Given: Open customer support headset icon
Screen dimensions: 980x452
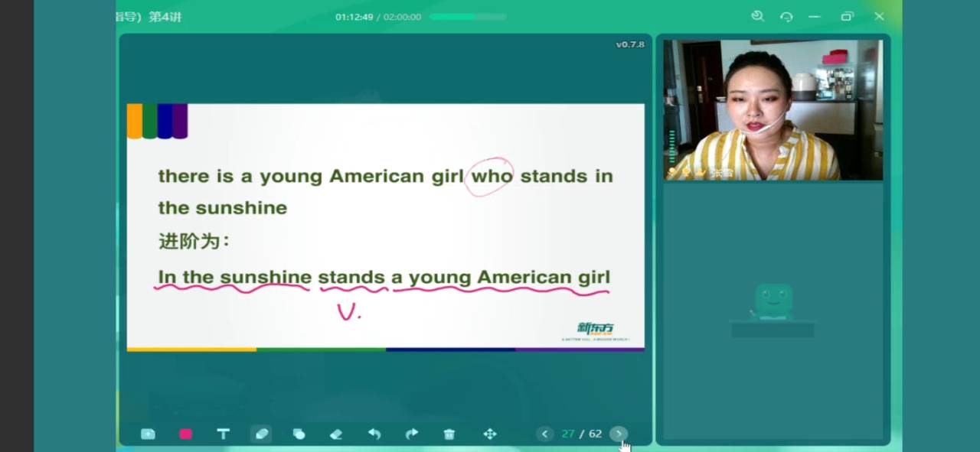Looking at the screenshot, I should (x=786, y=16).
